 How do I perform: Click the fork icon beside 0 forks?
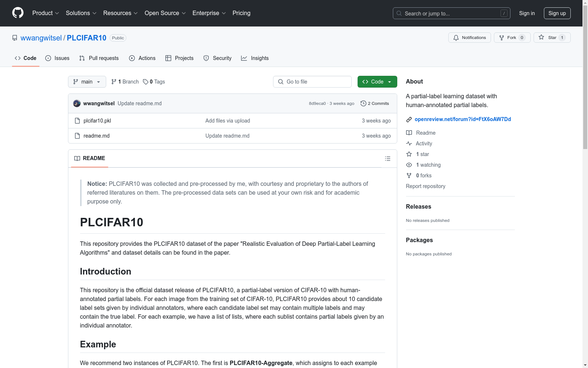click(409, 176)
